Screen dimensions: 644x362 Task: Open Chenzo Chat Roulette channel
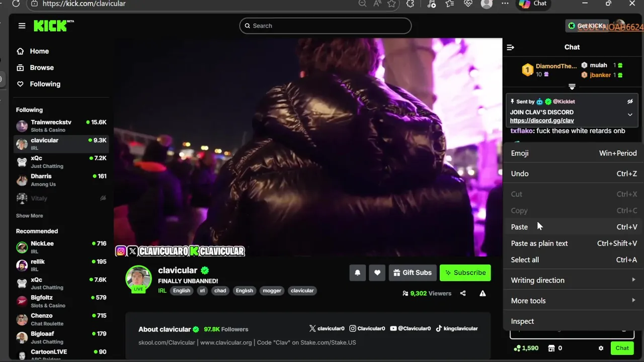[61, 319]
